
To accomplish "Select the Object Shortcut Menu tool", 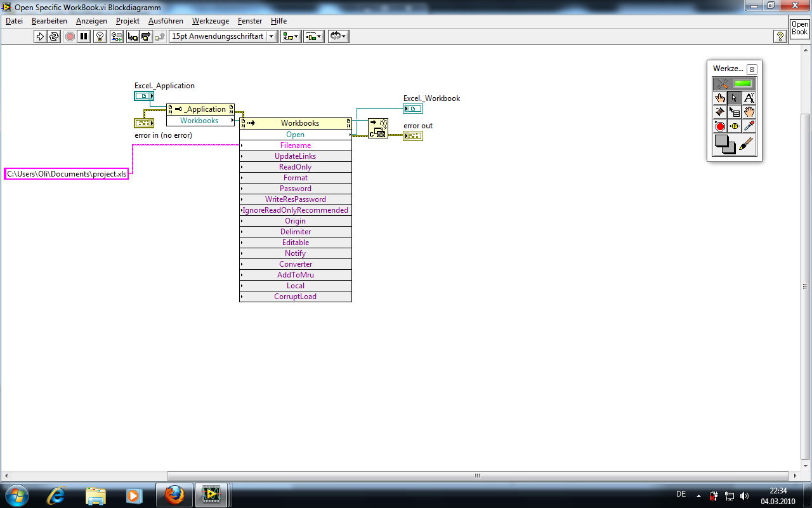I will point(735,112).
